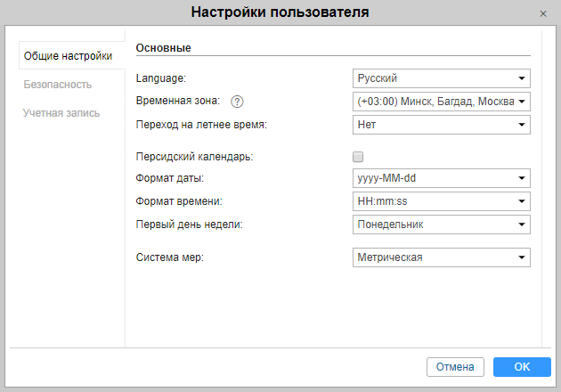The width and height of the screenshot is (561, 392).
Task: Close the user settings dialog
Action: [x=543, y=13]
